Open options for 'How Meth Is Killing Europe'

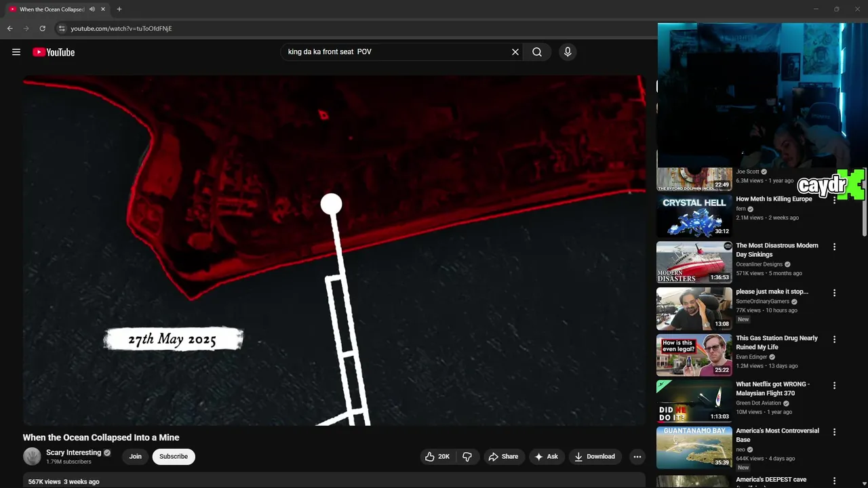[x=834, y=201]
